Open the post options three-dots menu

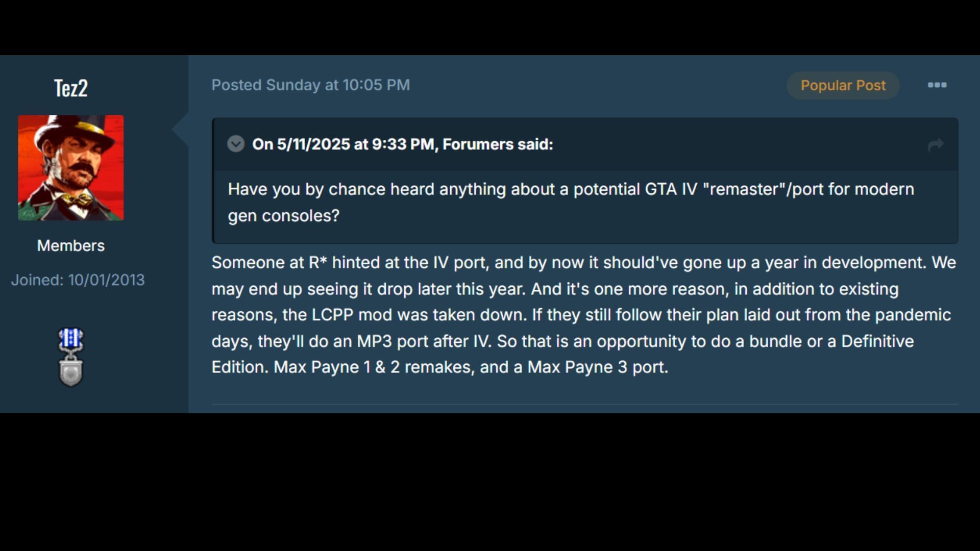tap(937, 85)
